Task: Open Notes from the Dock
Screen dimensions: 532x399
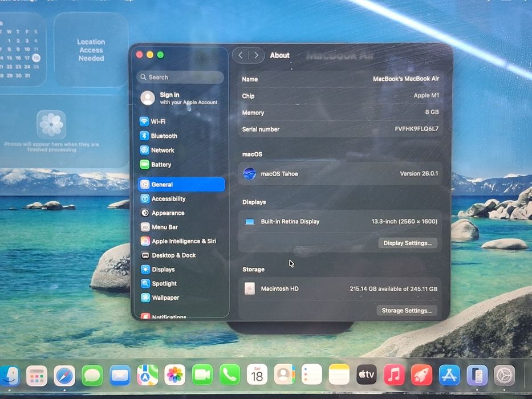Action: [x=339, y=374]
